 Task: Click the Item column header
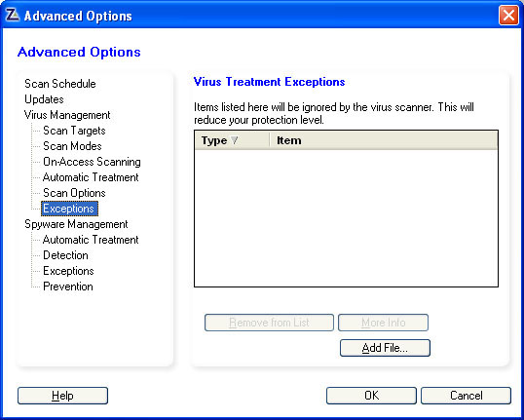click(384, 140)
